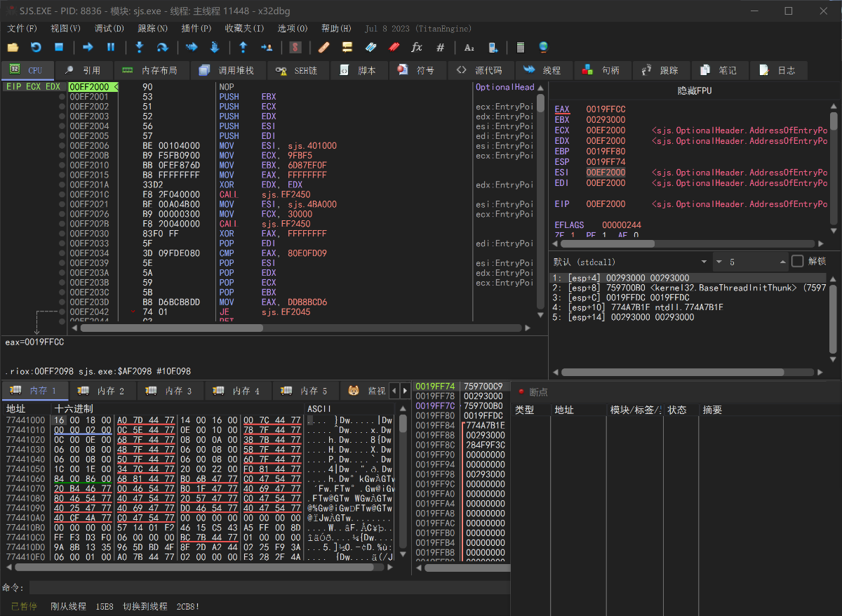Open the comments toolbar icon
842x616 pixels.
click(x=347, y=47)
